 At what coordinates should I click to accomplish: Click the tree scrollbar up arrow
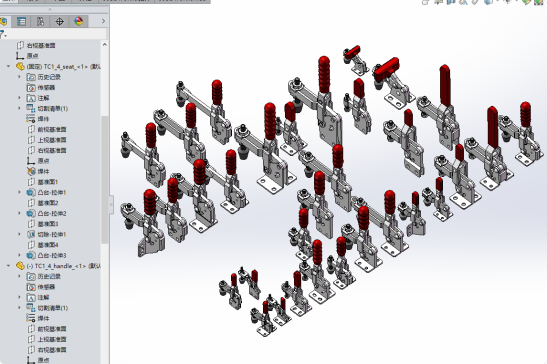click(x=105, y=45)
